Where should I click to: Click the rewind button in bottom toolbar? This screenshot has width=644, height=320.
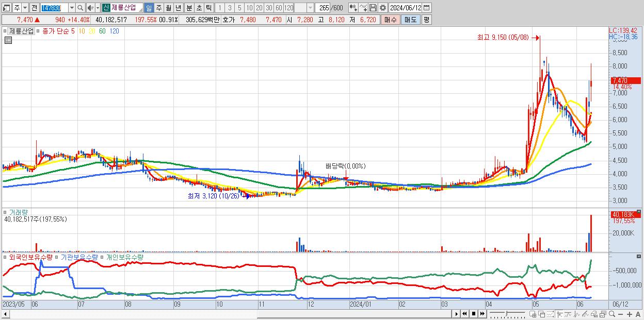465,314
